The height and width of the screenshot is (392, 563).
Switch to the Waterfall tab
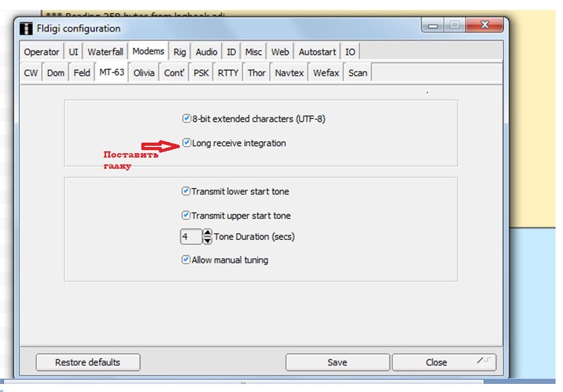[x=105, y=52]
